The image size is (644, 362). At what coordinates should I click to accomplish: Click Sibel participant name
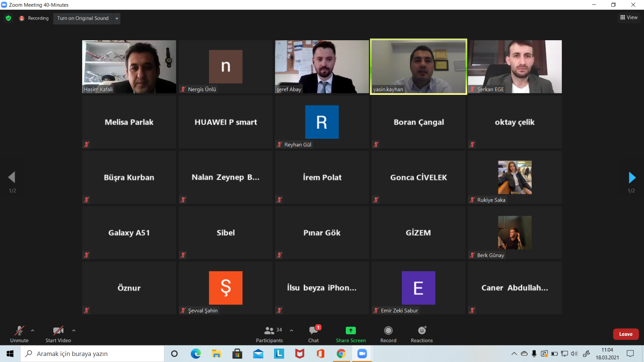(226, 233)
